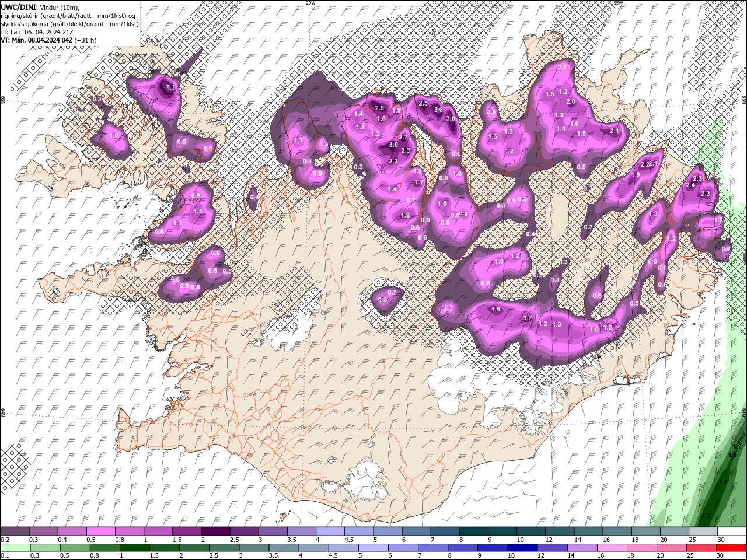The image size is (747, 560).
Task: Click the 3.3 snowfall value in the Westfjords
Action: tap(170, 87)
